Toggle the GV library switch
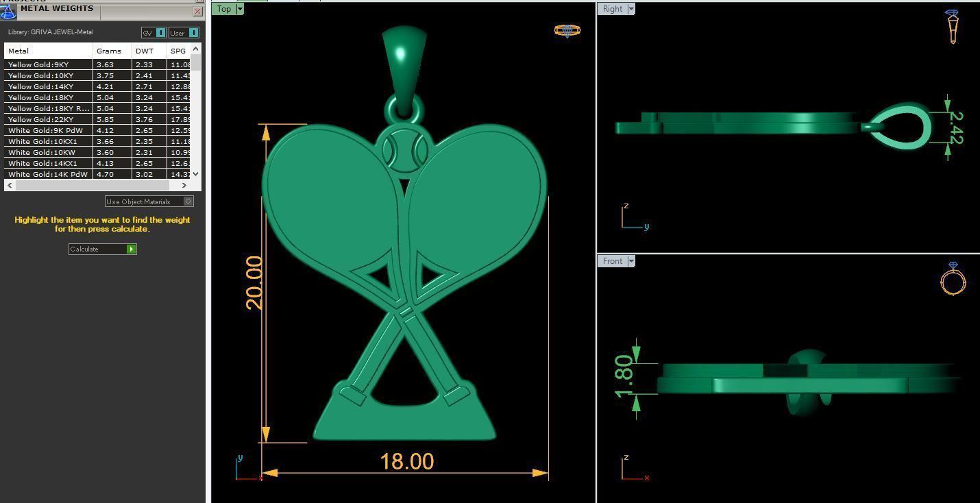The height and width of the screenshot is (503, 980). (154, 33)
